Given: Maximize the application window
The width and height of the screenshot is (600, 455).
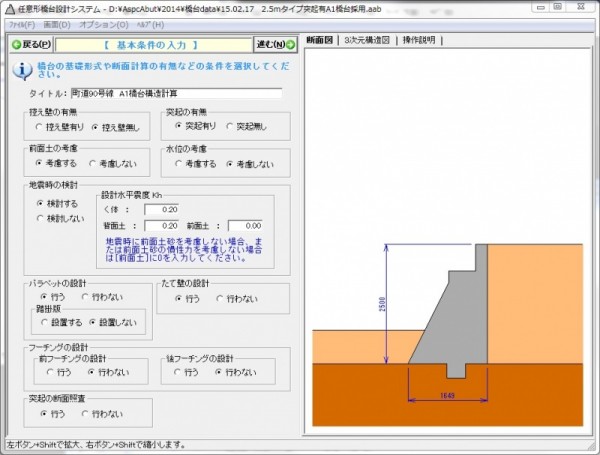Looking at the screenshot, I should pyautogui.click(x=558, y=7).
